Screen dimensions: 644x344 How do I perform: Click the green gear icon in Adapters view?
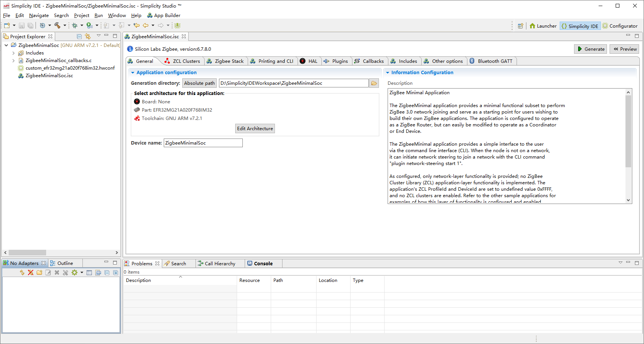point(74,272)
